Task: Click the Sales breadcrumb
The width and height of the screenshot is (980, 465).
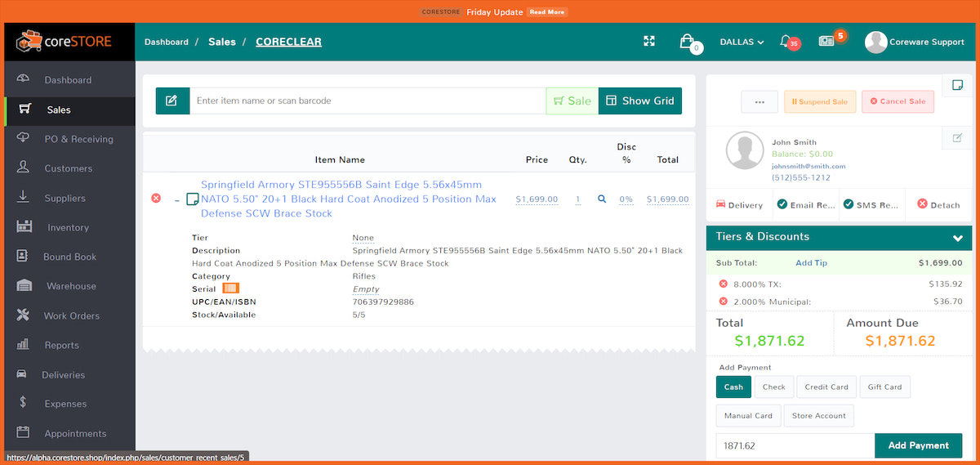Action: [222, 42]
